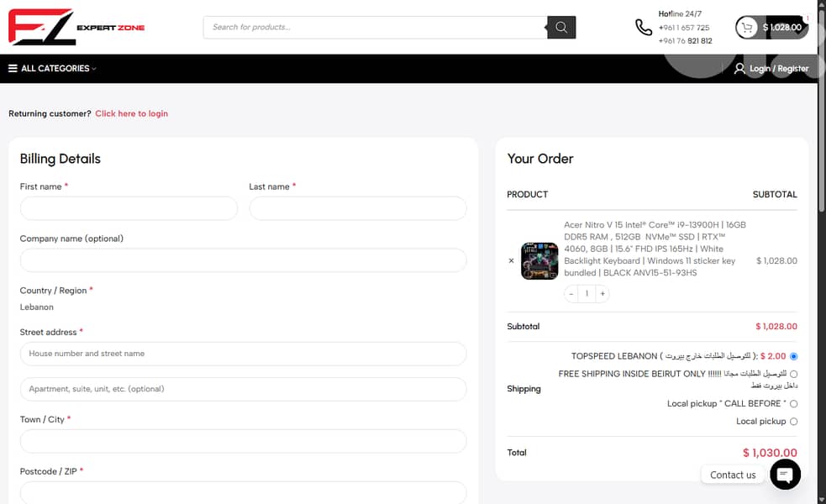Viewport: 826px width, 504px height.
Task: Focus the Apartment, suite, unit field
Action: pos(244,389)
